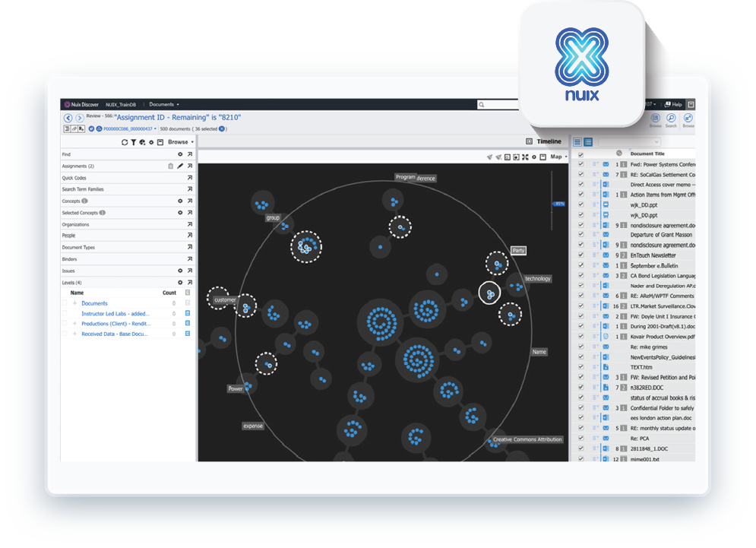Click the Count column header
The image size is (756, 548).
[x=169, y=293]
